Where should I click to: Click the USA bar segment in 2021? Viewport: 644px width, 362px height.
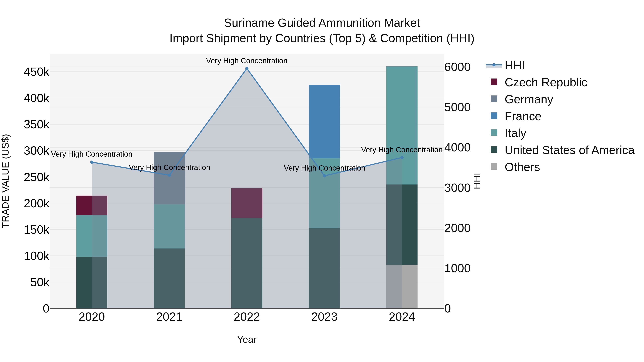tap(169, 278)
